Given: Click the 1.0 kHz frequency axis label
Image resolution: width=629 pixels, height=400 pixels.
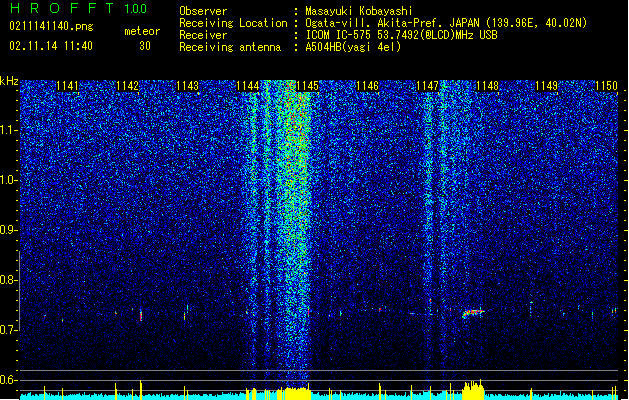Looking at the screenshot, I should coord(8,180).
